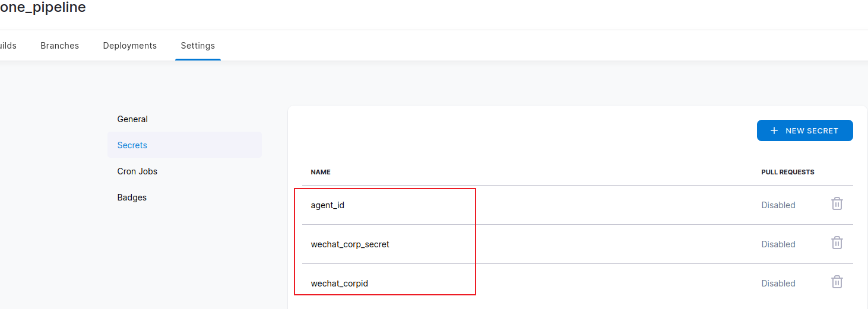Image resolution: width=868 pixels, height=309 pixels.
Task: Select Secrets in the settings sidebar
Action: pyautogui.click(x=132, y=145)
